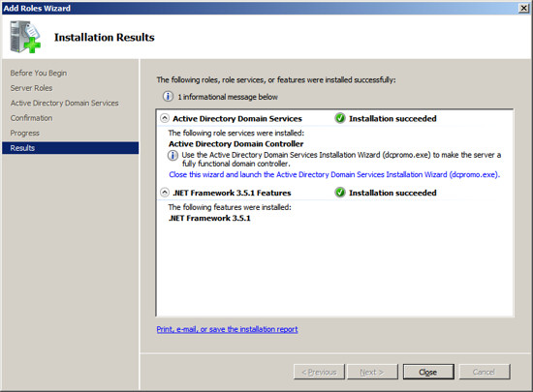Select Progress step in sidebar
533x392 pixels.
25,133
